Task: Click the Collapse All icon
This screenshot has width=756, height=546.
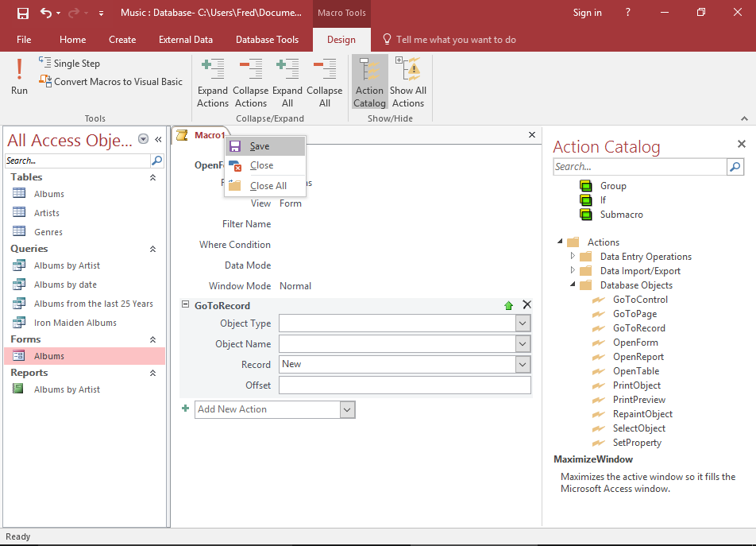Action: 325,83
